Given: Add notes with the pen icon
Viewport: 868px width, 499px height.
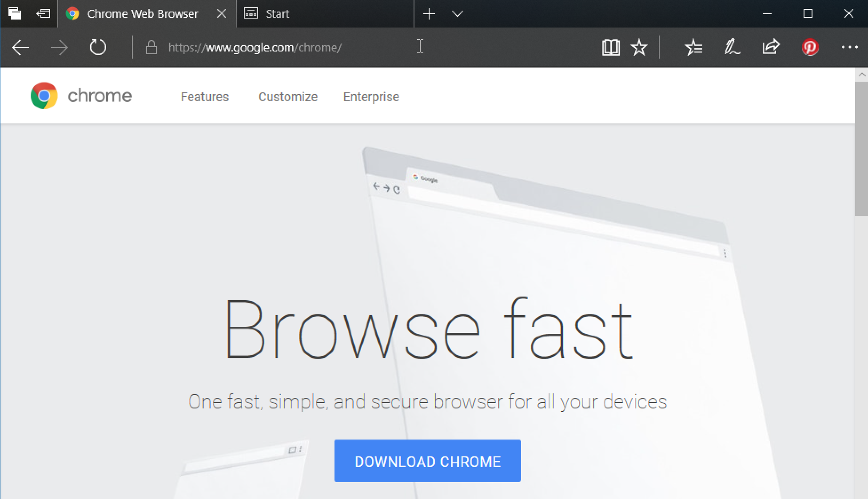Looking at the screenshot, I should [x=732, y=47].
